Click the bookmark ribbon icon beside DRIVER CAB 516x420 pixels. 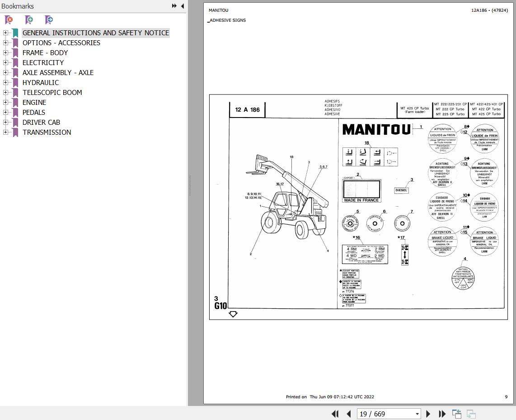pyautogui.click(x=15, y=123)
